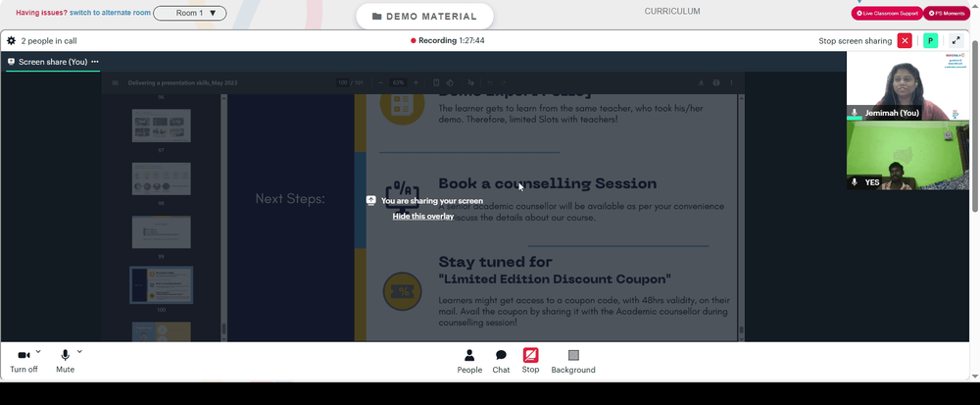This screenshot has width=980, height=405.
Task: Click switch to alternate room link
Action: click(x=110, y=13)
